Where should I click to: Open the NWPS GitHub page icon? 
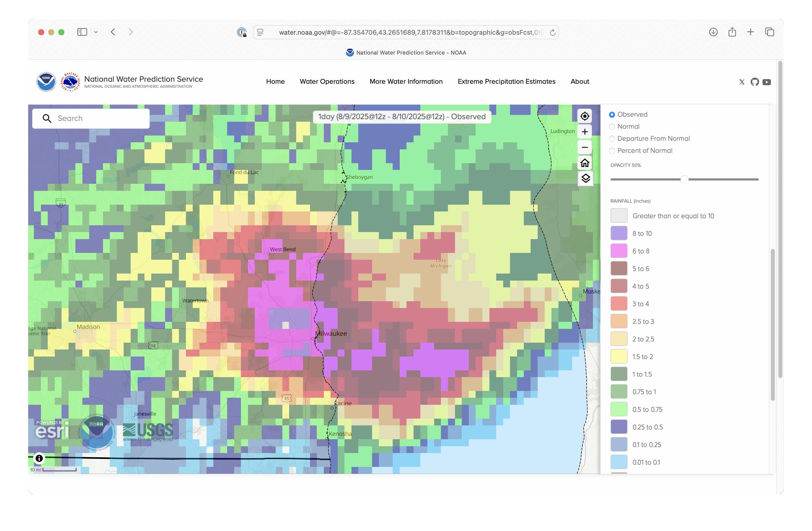pyautogui.click(x=754, y=82)
